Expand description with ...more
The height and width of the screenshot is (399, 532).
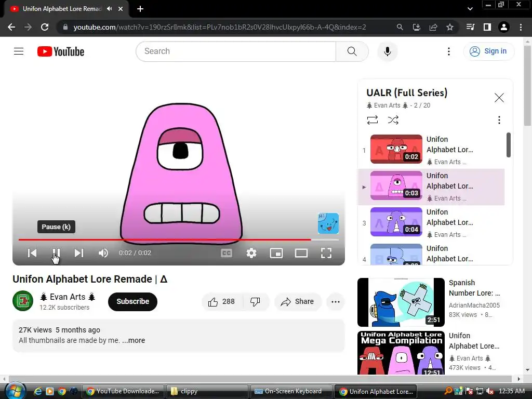coord(134,340)
